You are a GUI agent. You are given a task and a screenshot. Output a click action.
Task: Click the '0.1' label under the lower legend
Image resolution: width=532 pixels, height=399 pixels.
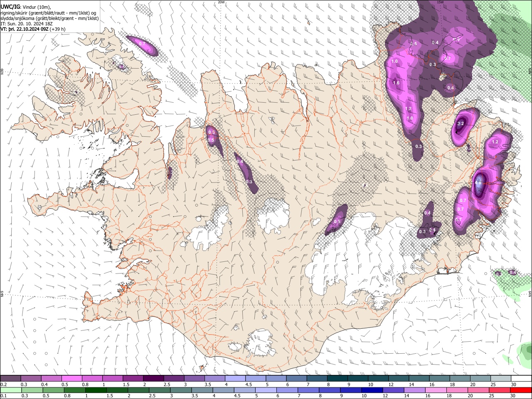point(4,396)
